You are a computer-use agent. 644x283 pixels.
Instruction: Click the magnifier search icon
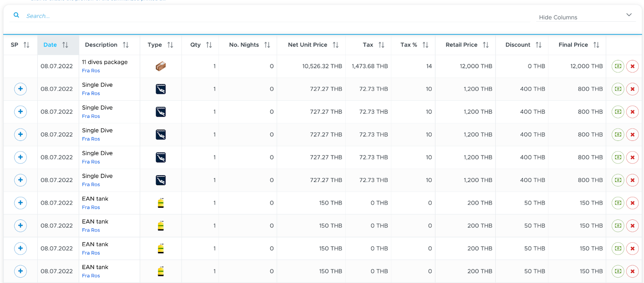point(17,15)
